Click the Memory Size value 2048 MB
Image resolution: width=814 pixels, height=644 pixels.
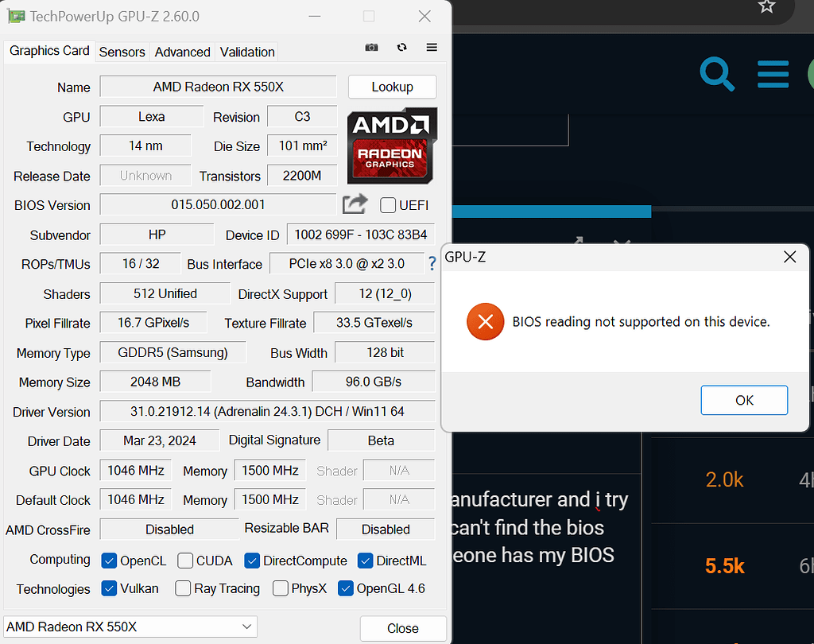pyautogui.click(x=155, y=382)
